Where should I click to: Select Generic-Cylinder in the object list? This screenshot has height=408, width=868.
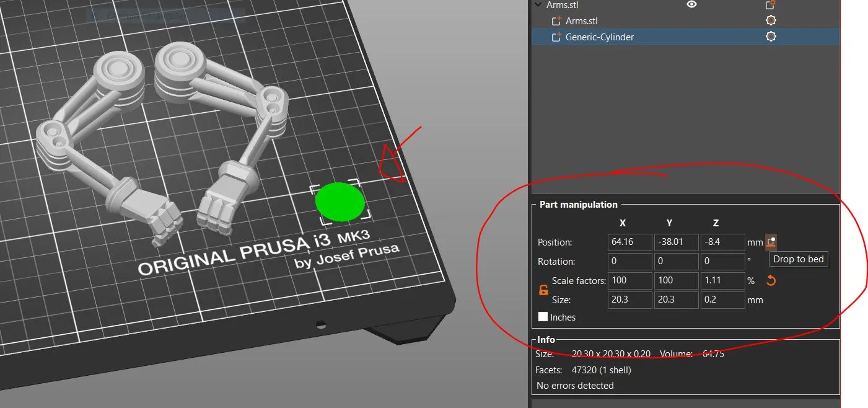pos(599,37)
